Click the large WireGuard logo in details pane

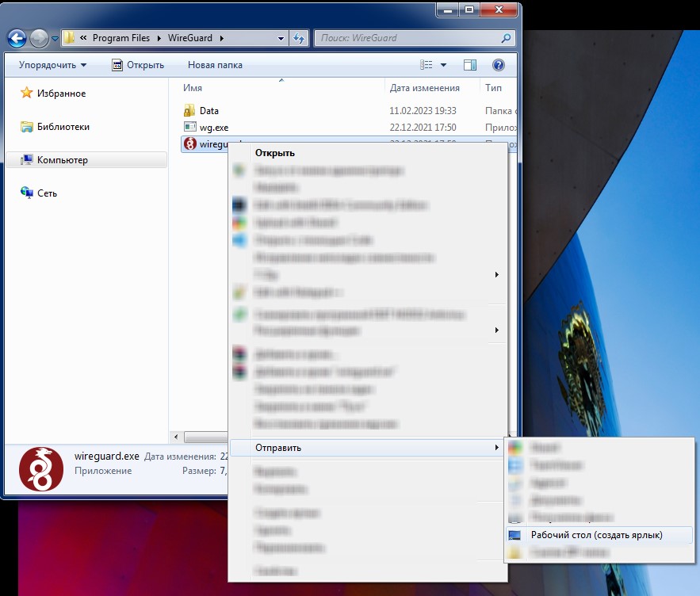40,470
